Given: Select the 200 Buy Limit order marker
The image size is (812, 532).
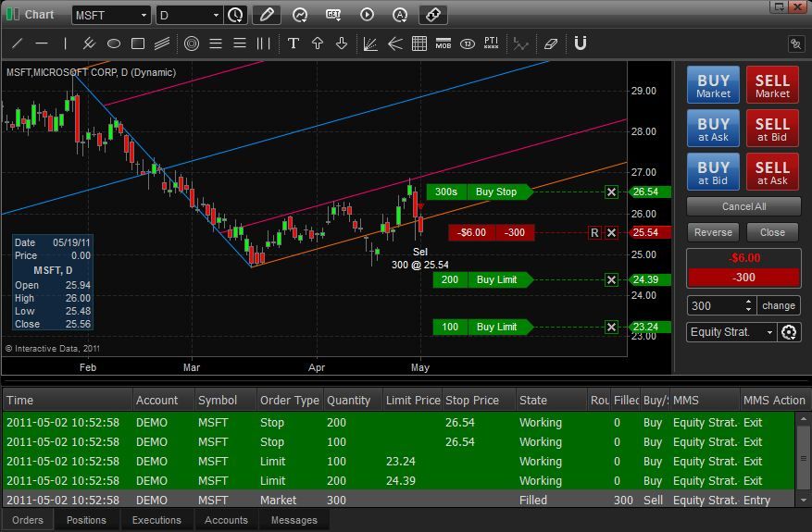Looking at the screenshot, I should [x=482, y=280].
